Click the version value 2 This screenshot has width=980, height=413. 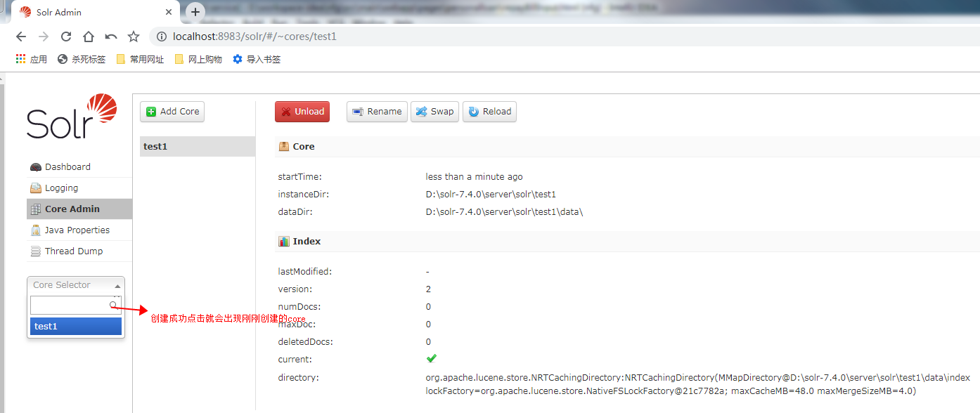pos(428,289)
